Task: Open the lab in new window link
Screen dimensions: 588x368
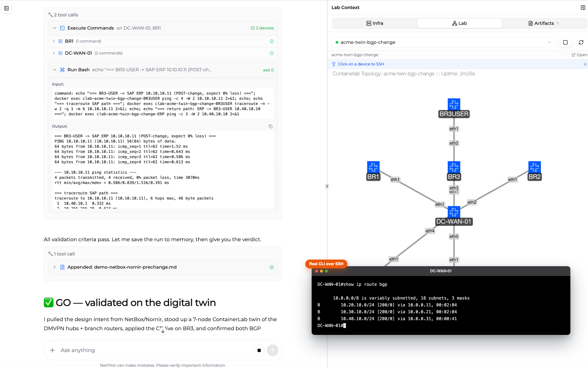Action: 579,55
